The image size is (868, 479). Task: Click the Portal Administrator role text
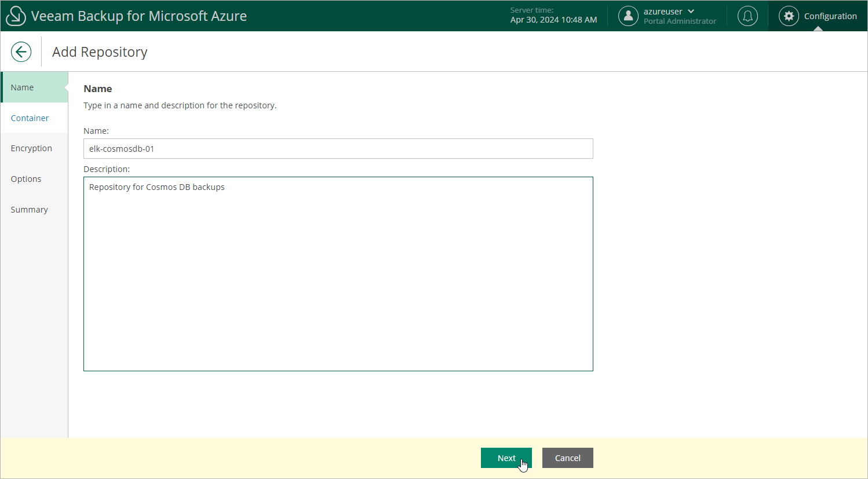pos(680,21)
